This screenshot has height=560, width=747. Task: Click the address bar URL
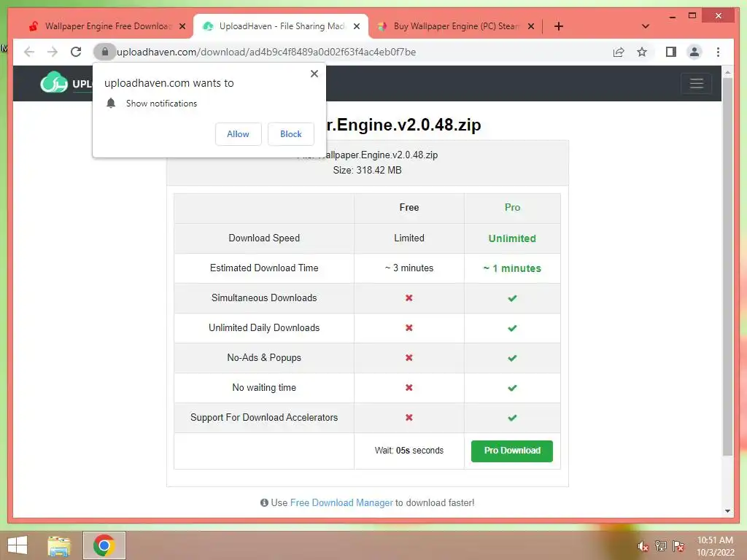click(266, 52)
